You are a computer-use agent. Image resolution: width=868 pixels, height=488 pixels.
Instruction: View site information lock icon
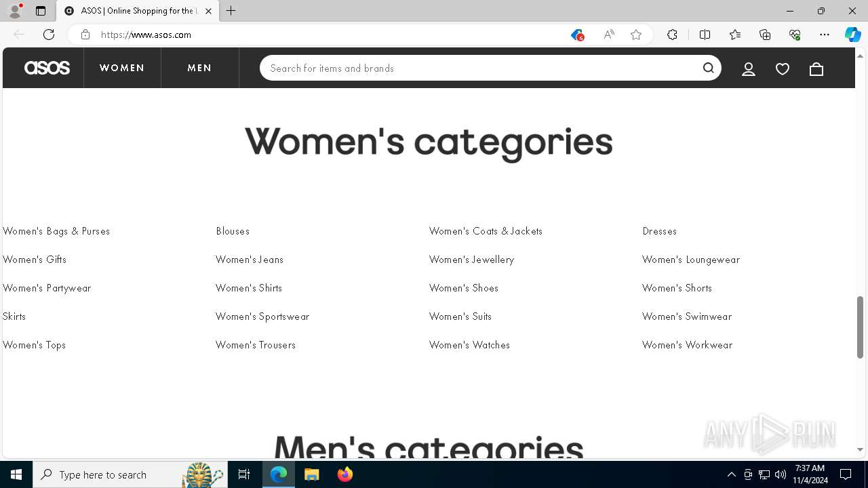click(x=85, y=35)
